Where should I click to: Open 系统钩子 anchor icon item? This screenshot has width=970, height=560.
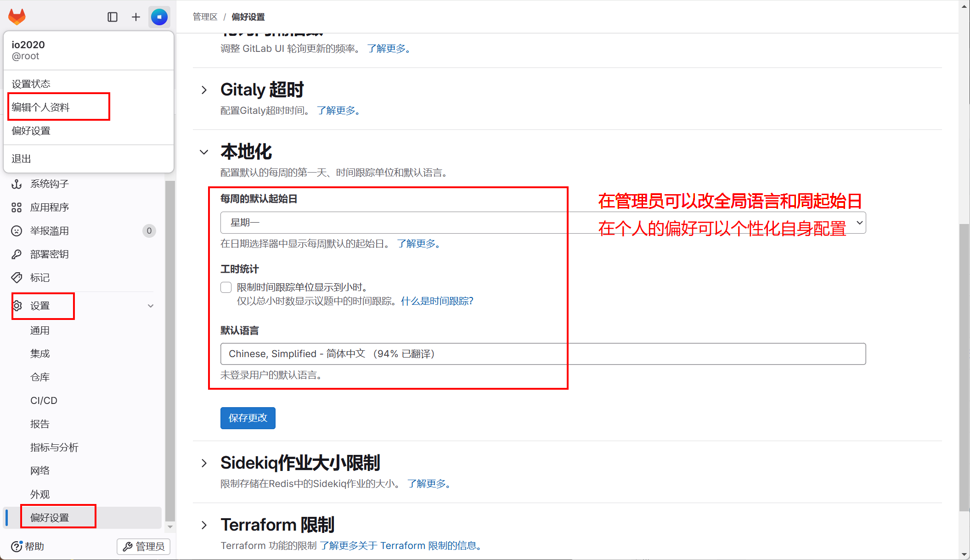pyautogui.click(x=49, y=184)
